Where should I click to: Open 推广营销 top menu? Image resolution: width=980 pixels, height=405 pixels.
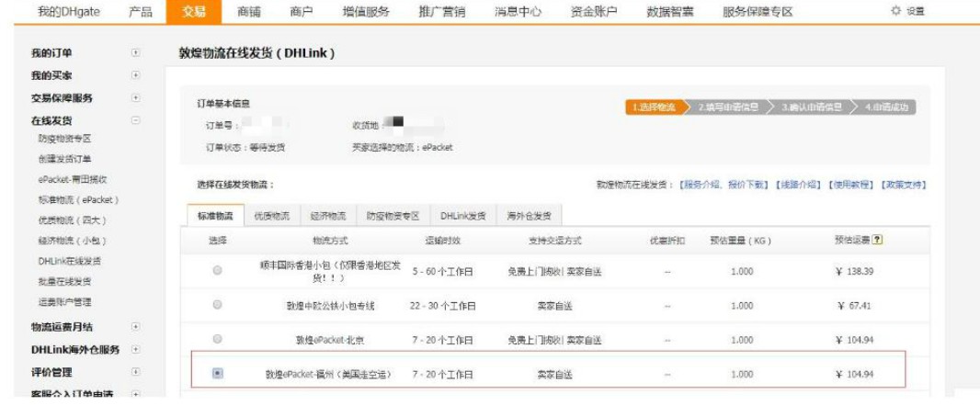coord(442,11)
